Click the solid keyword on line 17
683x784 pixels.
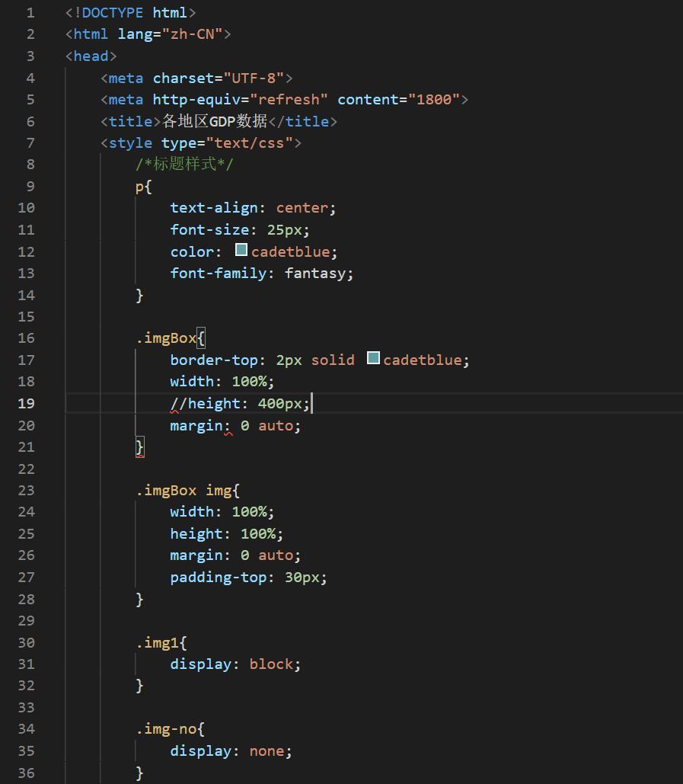pos(333,360)
